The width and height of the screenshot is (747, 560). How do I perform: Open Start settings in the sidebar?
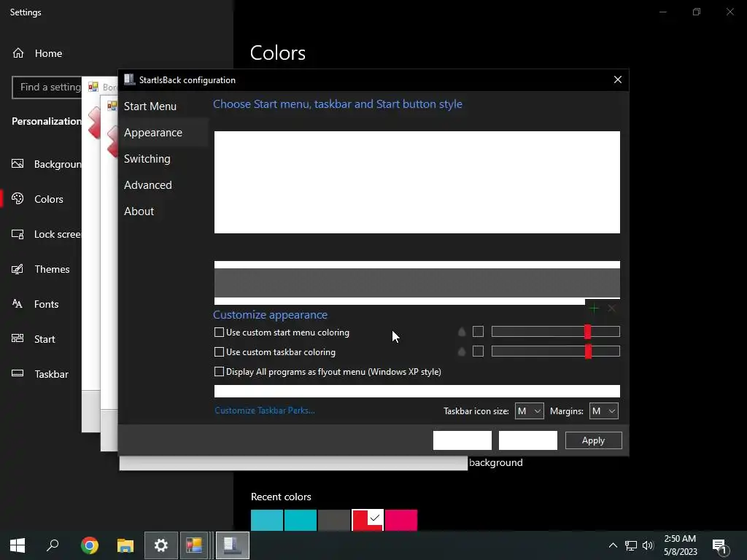(33, 339)
